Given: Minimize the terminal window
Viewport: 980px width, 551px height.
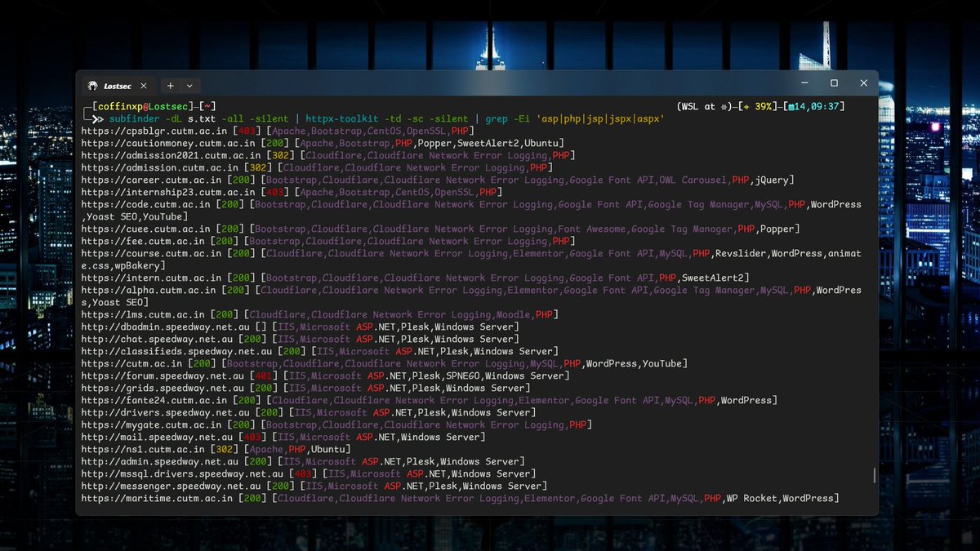Looking at the screenshot, I should click(x=804, y=83).
